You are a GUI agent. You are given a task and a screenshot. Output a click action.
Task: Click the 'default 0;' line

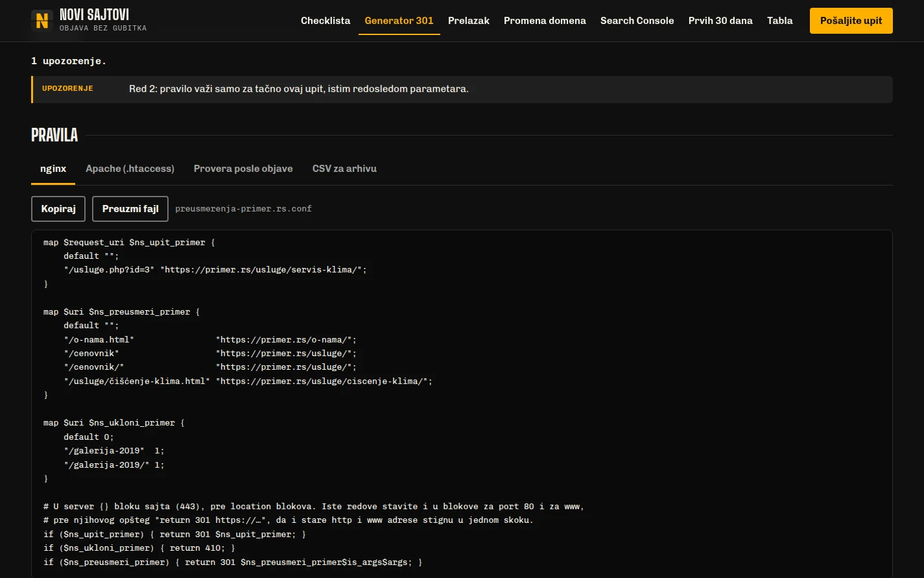pyautogui.click(x=89, y=437)
